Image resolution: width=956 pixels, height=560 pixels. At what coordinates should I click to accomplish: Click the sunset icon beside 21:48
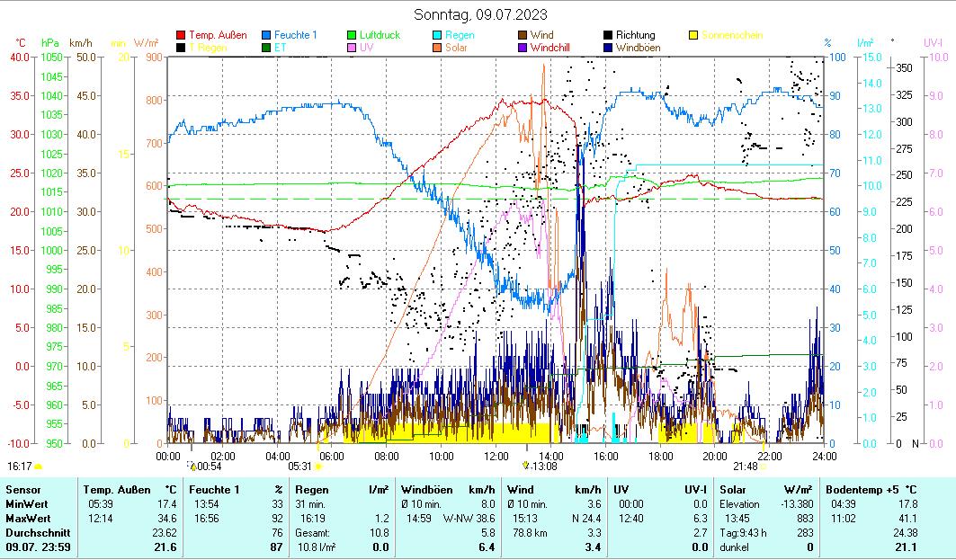pos(764,467)
